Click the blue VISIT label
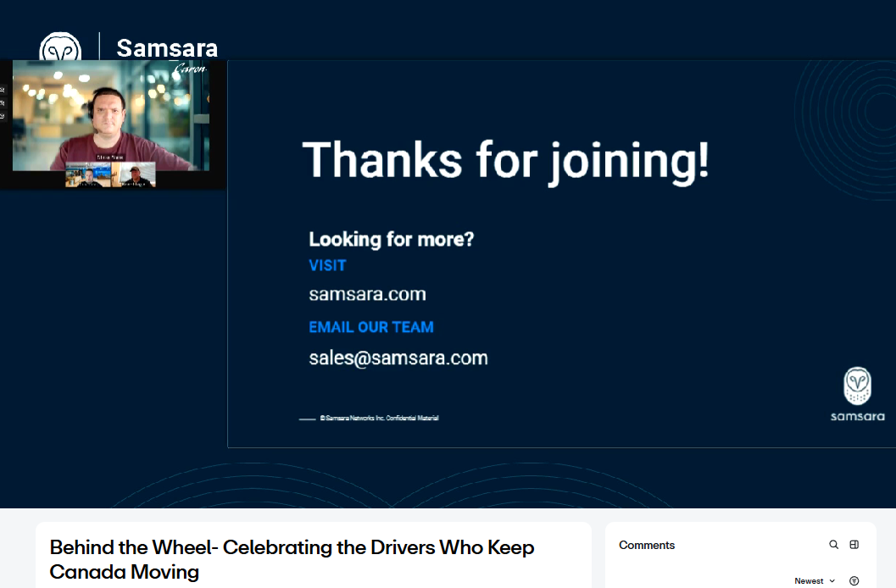Image resolution: width=896 pixels, height=588 pixels. pyautogui.click(x=327, y=265)
